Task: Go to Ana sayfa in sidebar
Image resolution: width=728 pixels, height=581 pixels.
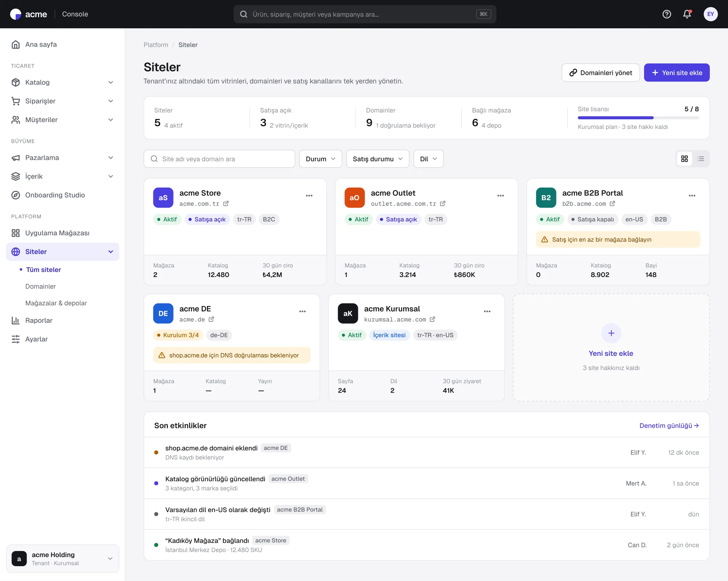Action: point(63,44)
